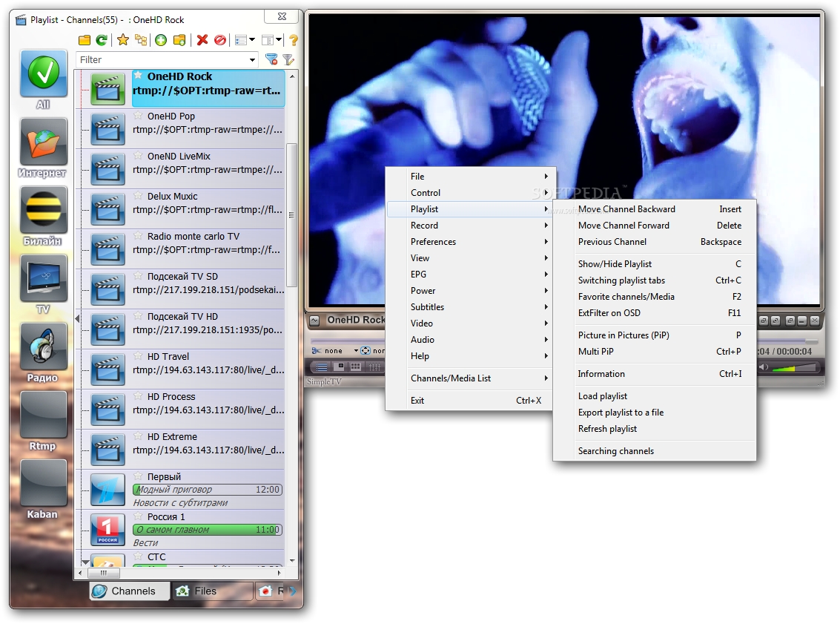Click the green refresh playlist icon

[102, 40]
